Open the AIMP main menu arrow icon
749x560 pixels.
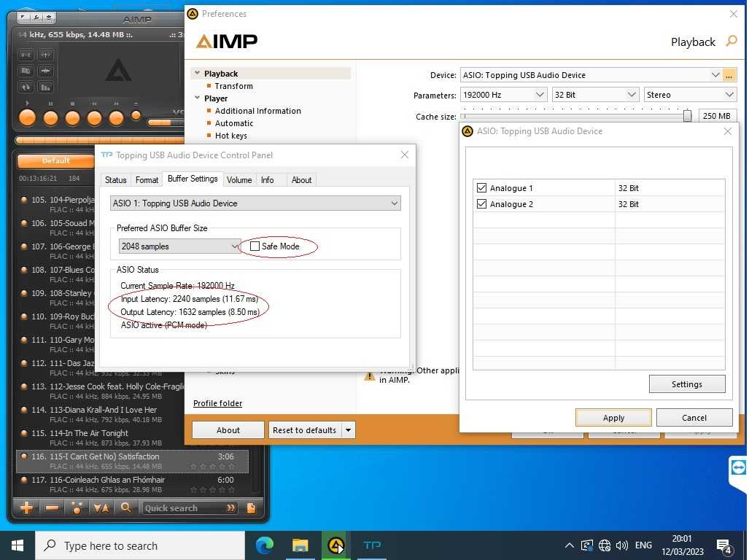[x=23, y=17]
